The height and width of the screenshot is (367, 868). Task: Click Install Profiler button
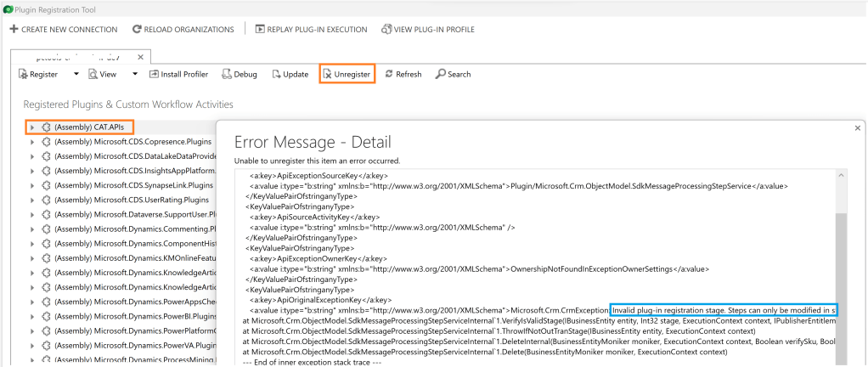coord(178,74)
